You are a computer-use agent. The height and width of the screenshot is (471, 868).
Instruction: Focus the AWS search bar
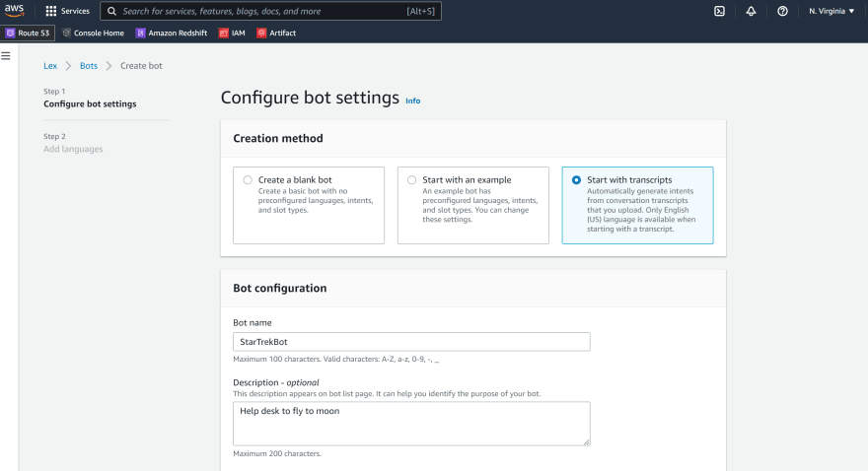coord(270,11)
